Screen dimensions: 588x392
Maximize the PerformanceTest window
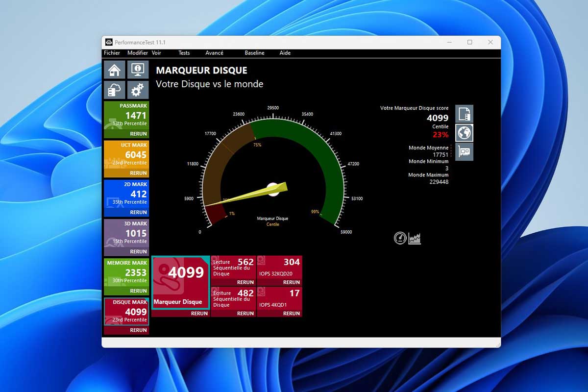[469, 42]
